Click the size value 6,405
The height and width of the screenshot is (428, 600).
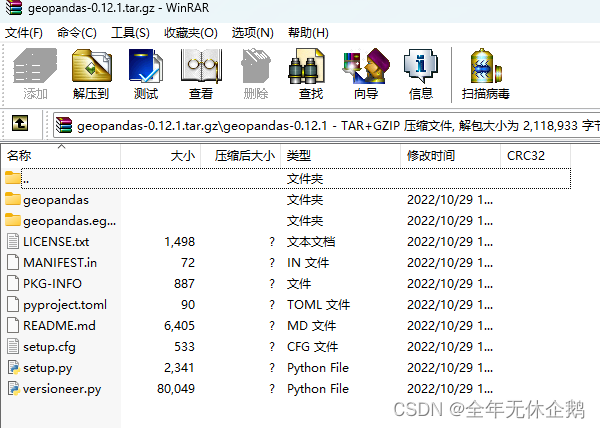179,326
